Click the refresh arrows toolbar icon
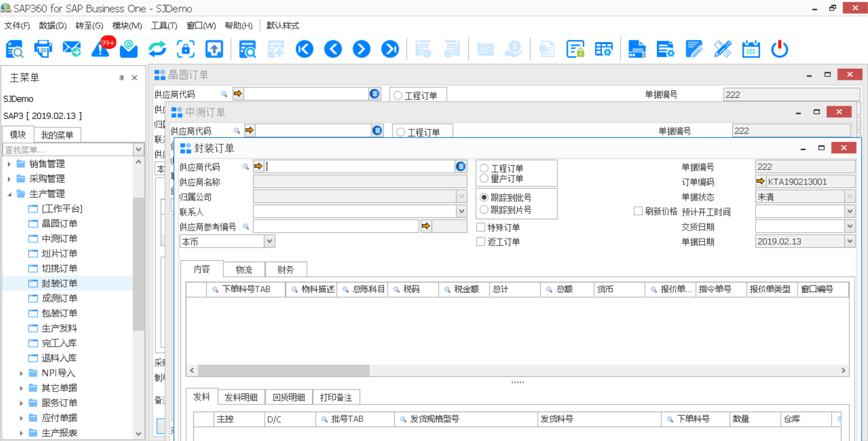The image size is (868, 441). click(x=157, y=49)
